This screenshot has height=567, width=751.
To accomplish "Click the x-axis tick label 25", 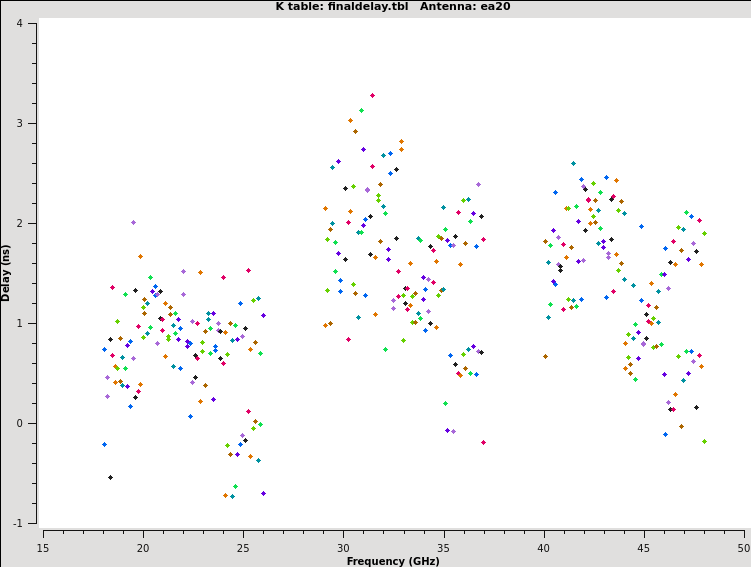I will pos(243,548).
